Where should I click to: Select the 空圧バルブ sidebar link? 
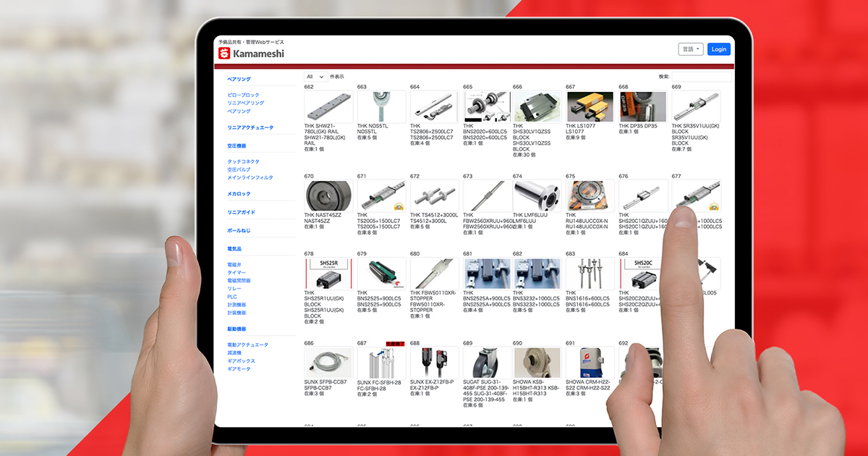pos(239,169)
